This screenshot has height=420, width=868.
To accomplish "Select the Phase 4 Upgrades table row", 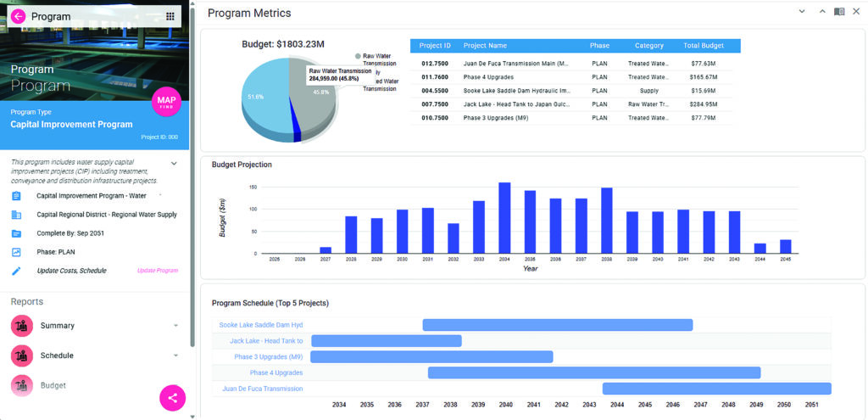I will pos(570,77).
